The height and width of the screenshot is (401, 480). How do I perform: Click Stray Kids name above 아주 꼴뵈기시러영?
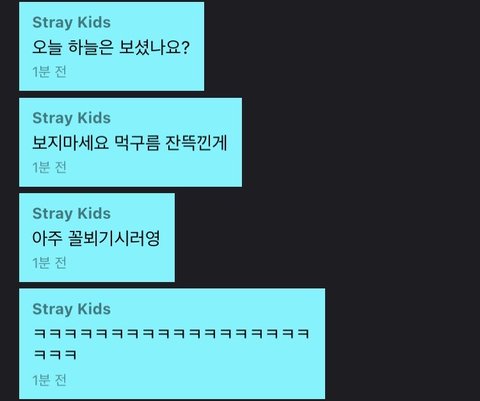pos(71,214)
